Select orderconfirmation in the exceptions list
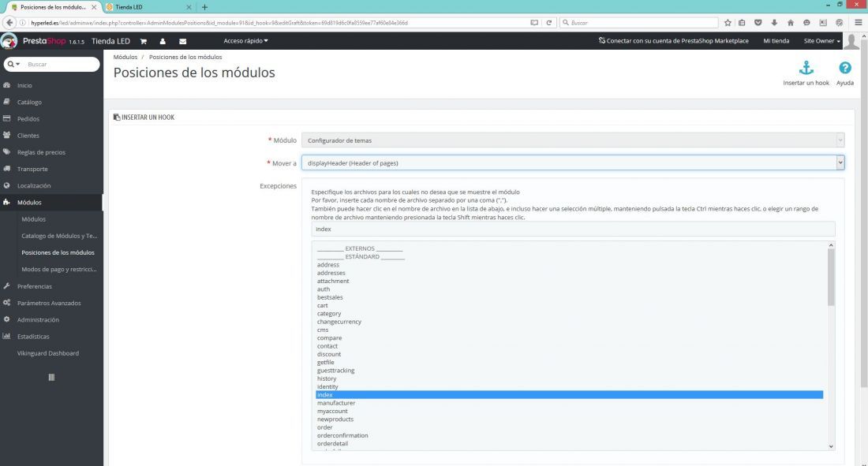868x466 pixels. point(342,435)
